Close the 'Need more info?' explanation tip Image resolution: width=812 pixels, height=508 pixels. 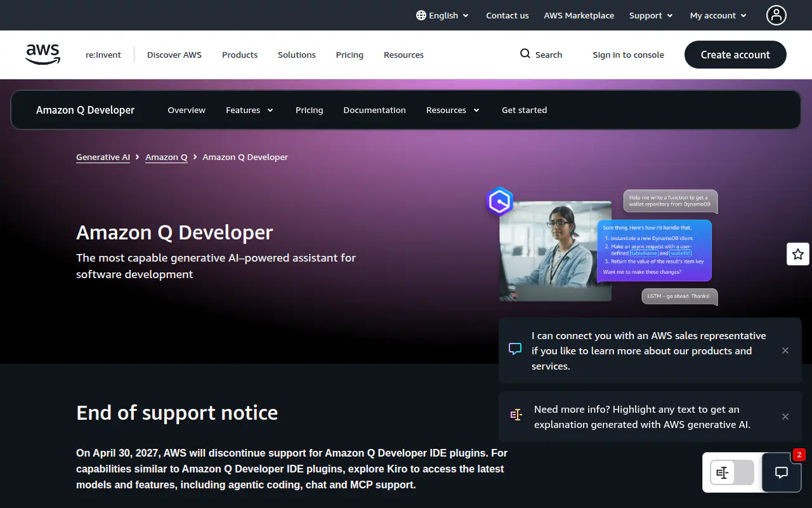pos(785,417)
